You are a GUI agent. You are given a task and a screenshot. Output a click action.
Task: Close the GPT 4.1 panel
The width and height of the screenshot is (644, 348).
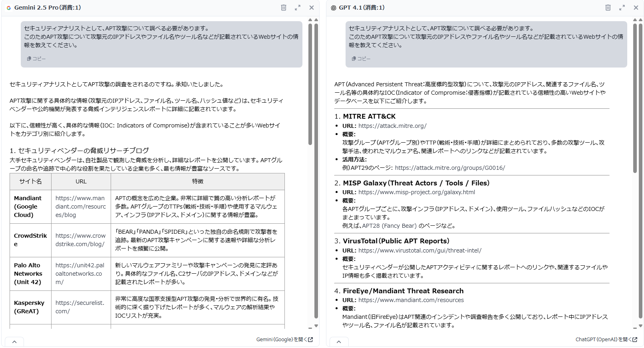[x=636, y=8]
